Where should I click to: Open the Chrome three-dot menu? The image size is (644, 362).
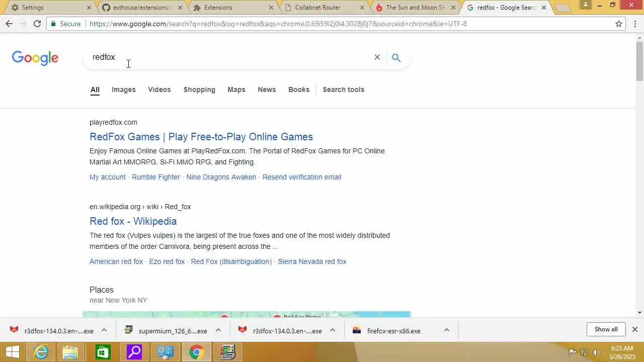click(635, 24)
